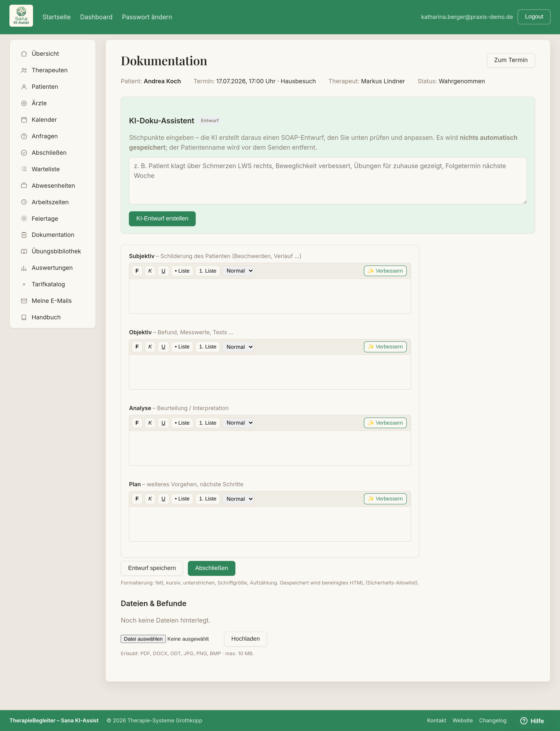Screen dimensions: 560x731
Task: Open Normal size dropdown in Objektiv editor
Action: 238,347
